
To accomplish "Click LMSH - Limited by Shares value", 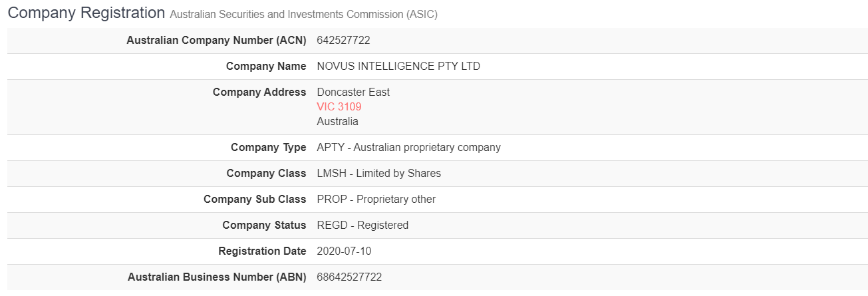I will click(x=378, y=173).
